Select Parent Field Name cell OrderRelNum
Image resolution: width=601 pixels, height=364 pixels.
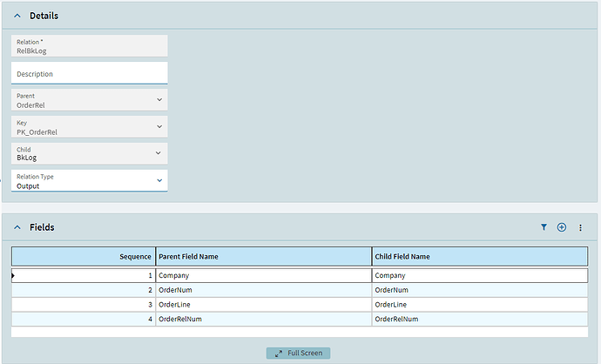point(264,320)
